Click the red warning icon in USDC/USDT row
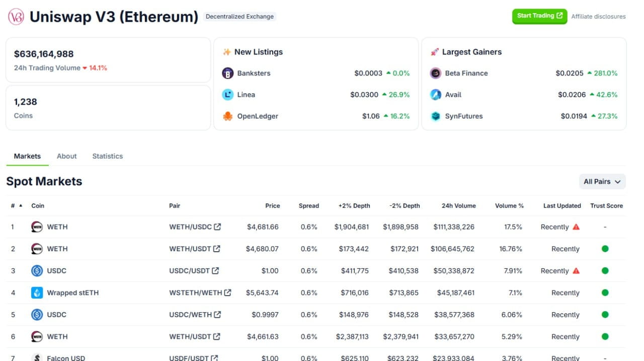 576,271
